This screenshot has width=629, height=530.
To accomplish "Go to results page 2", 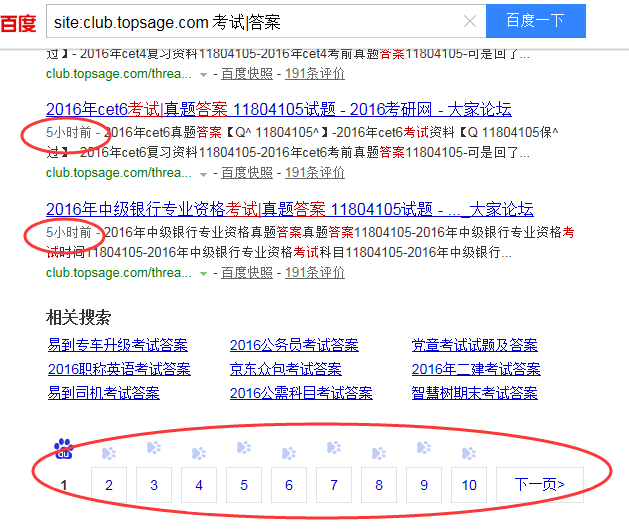I will pyautogui.click(x=109, y=485).
